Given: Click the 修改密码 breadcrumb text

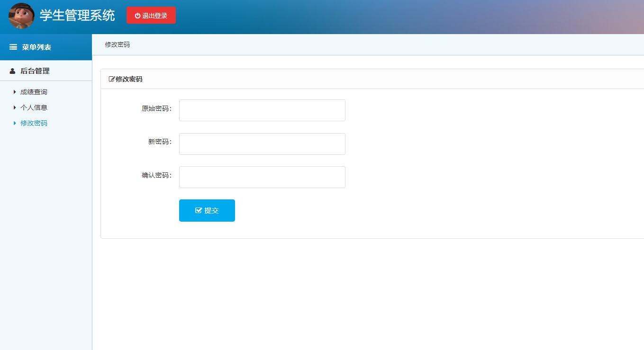Looking at the screenshot, I should point(118,45).
